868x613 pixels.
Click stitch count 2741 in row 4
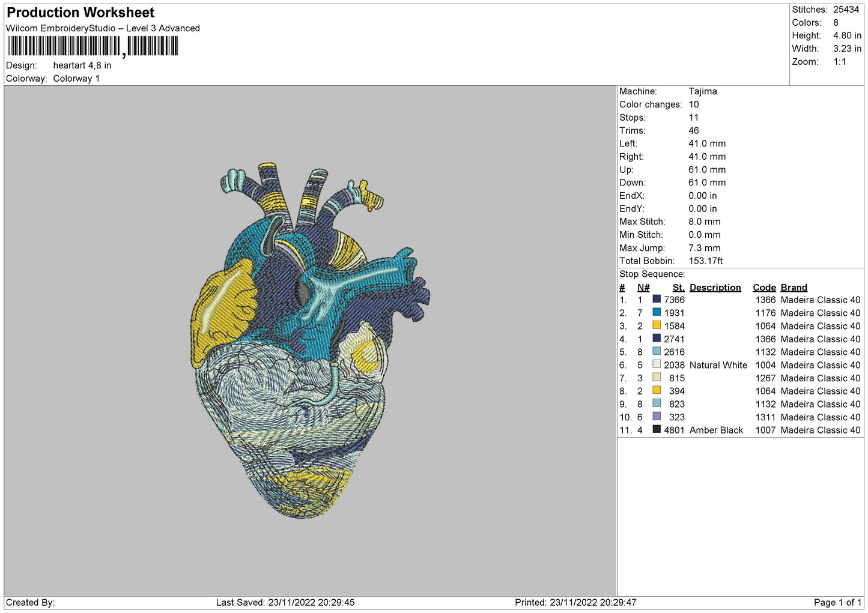coord(674,339)
